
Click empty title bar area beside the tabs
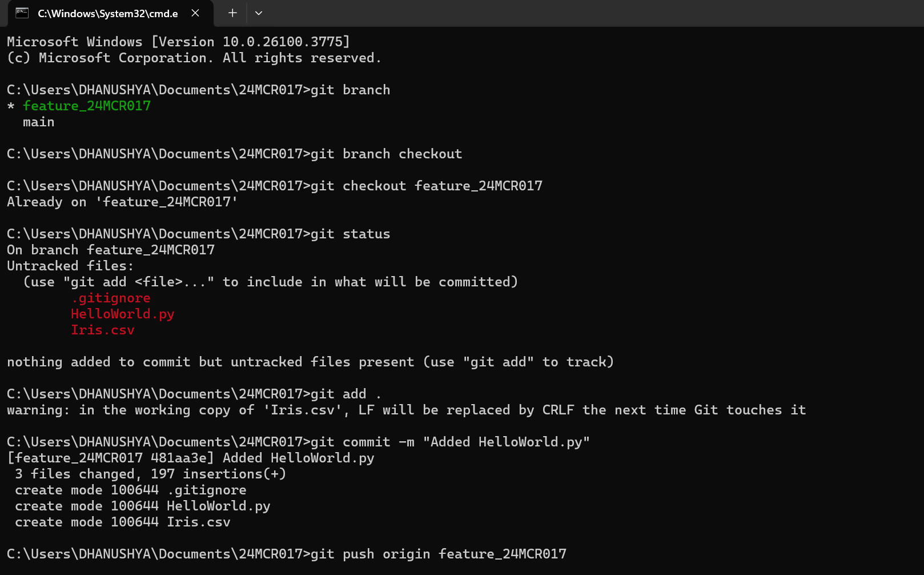click(594, 13)
